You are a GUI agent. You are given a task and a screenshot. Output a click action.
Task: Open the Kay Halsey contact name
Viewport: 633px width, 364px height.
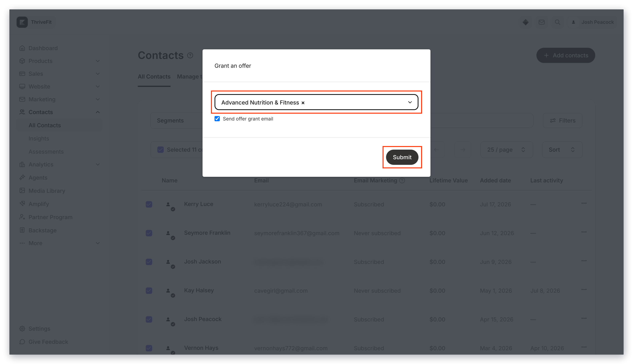point(199,290)
